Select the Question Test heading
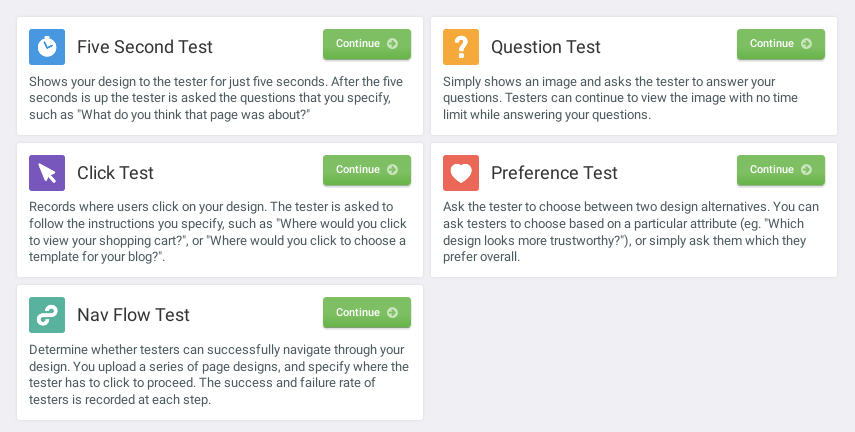 click(x=546, y=47)
